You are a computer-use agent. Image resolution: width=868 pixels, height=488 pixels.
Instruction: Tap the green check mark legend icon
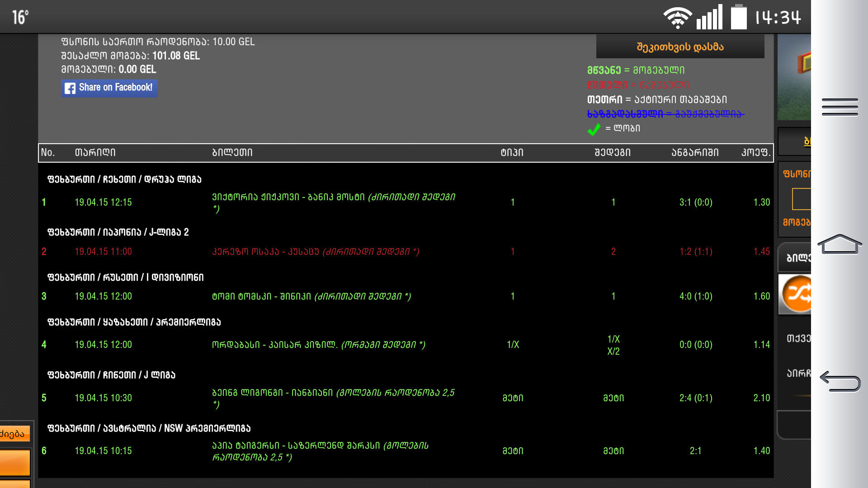click(x=594, y=129)
